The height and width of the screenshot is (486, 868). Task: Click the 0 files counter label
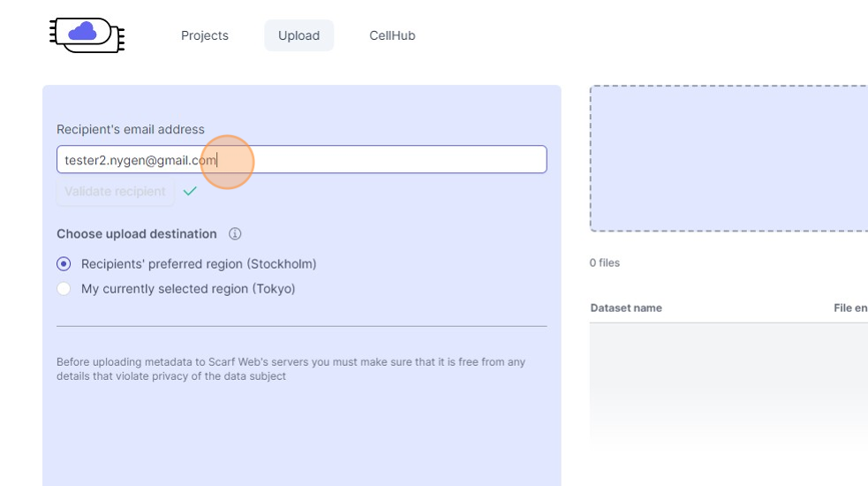point(605,263)
